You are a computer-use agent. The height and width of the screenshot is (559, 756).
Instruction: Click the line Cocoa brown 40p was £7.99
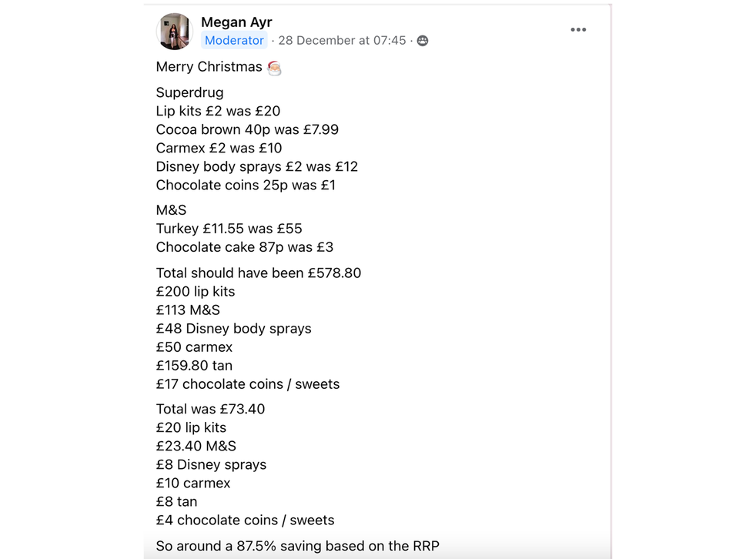tap(247, 130)
